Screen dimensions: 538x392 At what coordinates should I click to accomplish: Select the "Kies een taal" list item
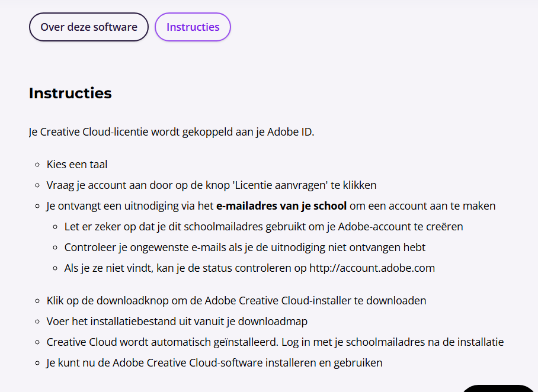click(x=77, y=165)
